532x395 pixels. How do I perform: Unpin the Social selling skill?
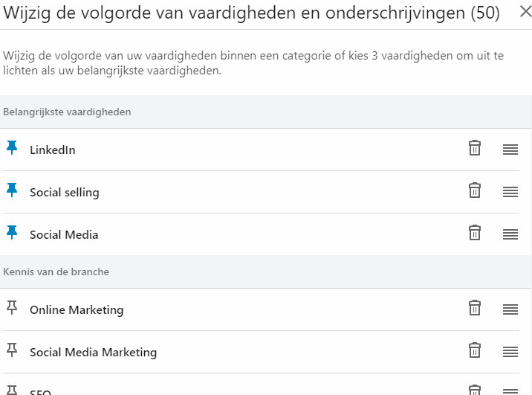tap(11, 190)
